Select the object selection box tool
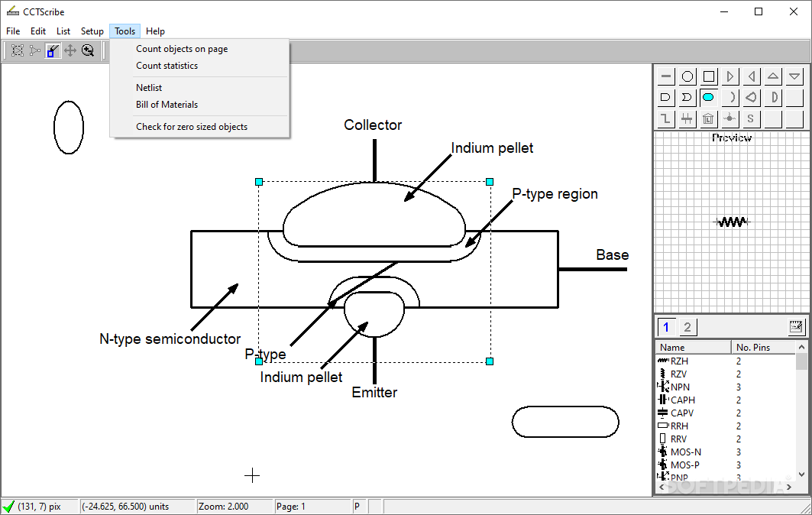This screenshot has width=812, height=515. tap(18, 50)
